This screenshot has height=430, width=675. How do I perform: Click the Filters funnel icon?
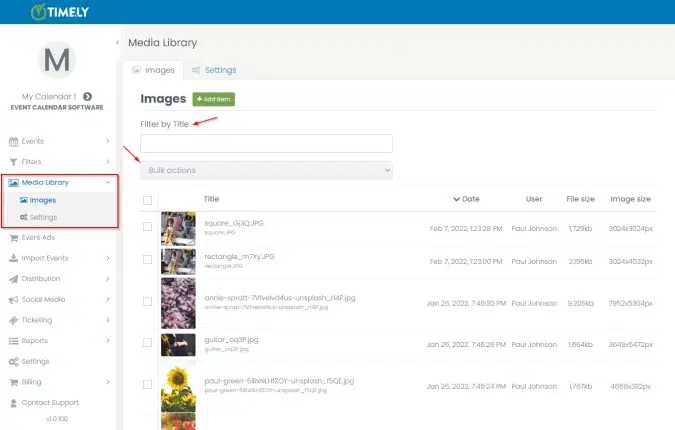pyautogui.click(x=13, y=162)
